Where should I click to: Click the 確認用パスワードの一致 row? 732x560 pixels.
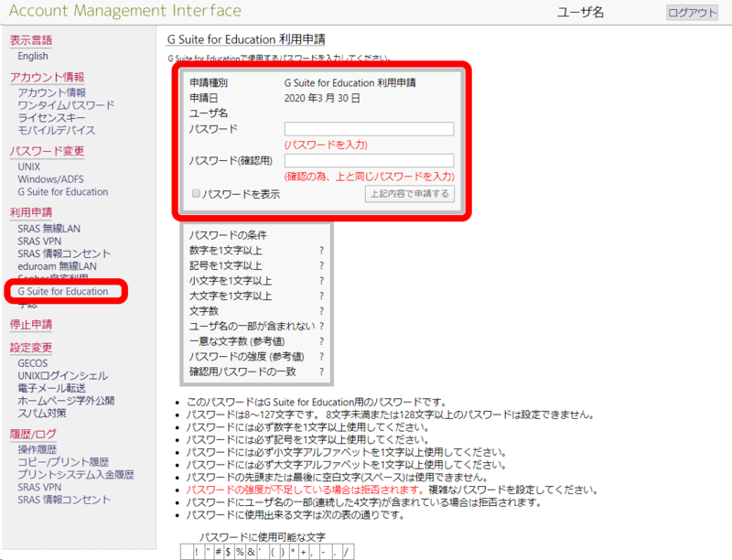coord(256,372)
